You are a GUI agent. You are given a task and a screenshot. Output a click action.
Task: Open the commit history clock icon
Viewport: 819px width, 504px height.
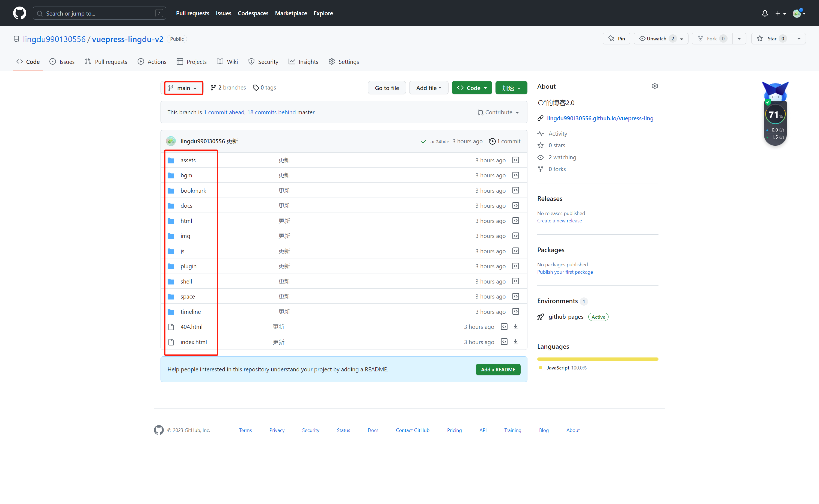coord(492,141)
